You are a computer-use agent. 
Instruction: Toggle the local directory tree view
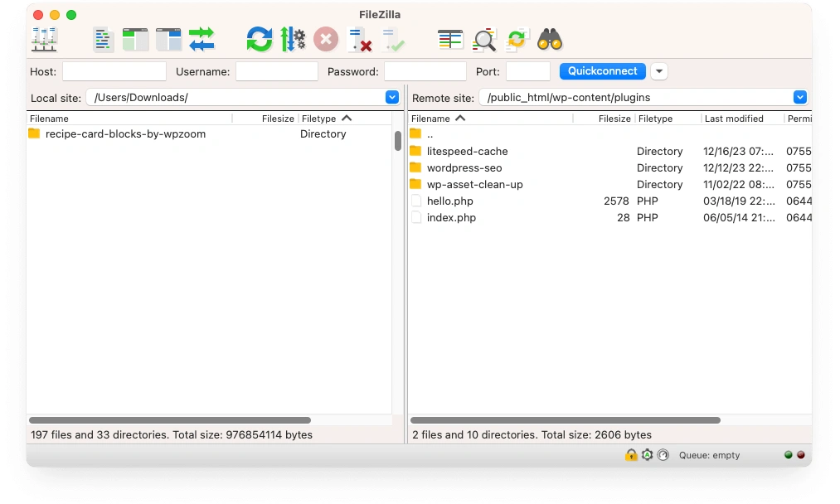(135, 39)
